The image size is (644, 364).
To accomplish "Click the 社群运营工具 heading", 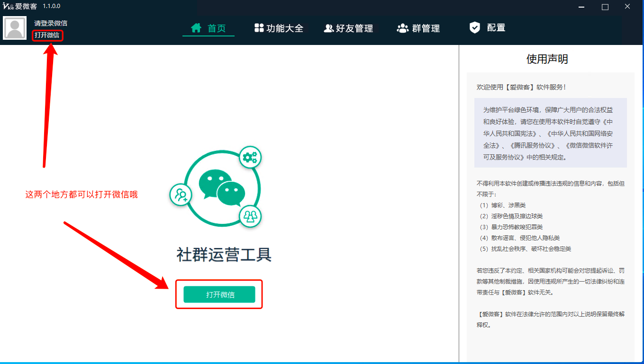I will coord(224,255).
